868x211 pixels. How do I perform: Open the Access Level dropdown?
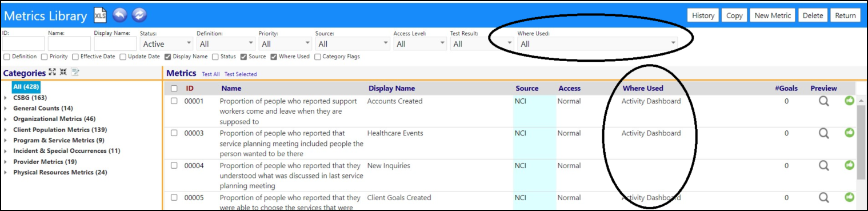point(420,44)
